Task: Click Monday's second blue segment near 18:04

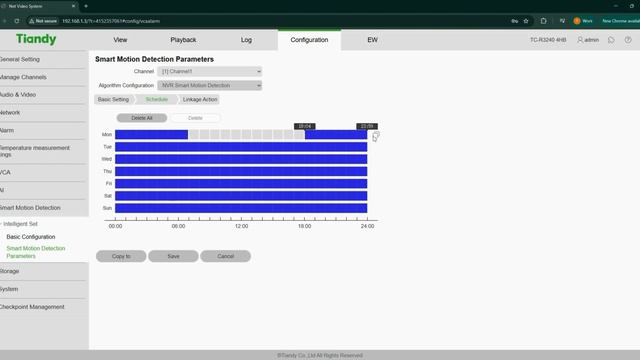Action: pyautogui.click(x=336, y=134)
